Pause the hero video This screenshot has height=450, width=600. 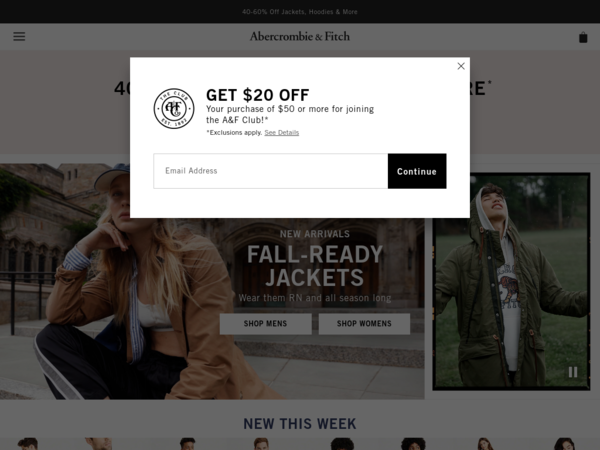click(573, 372)
